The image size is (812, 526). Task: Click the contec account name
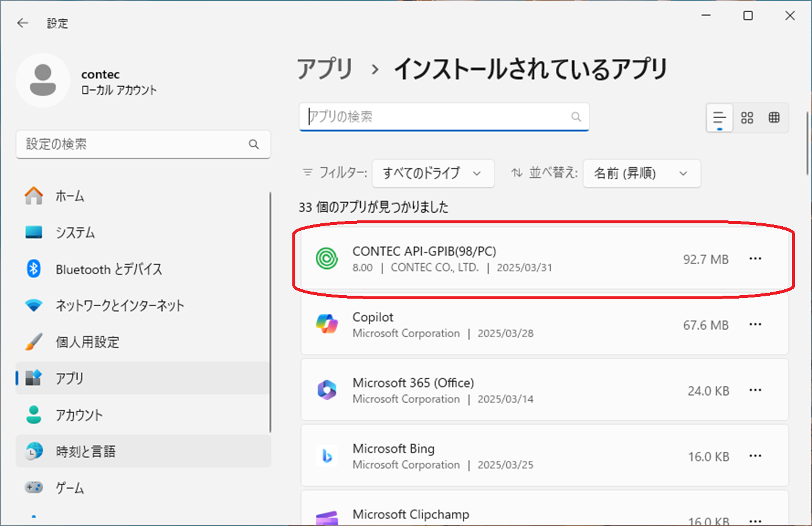click(101, 74)
